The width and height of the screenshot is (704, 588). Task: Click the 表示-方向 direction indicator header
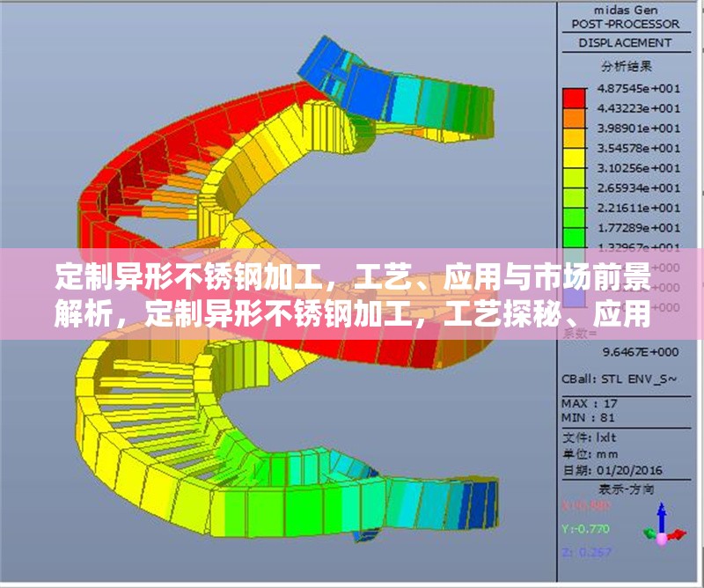pyautogui.click(x=627, y=489)
